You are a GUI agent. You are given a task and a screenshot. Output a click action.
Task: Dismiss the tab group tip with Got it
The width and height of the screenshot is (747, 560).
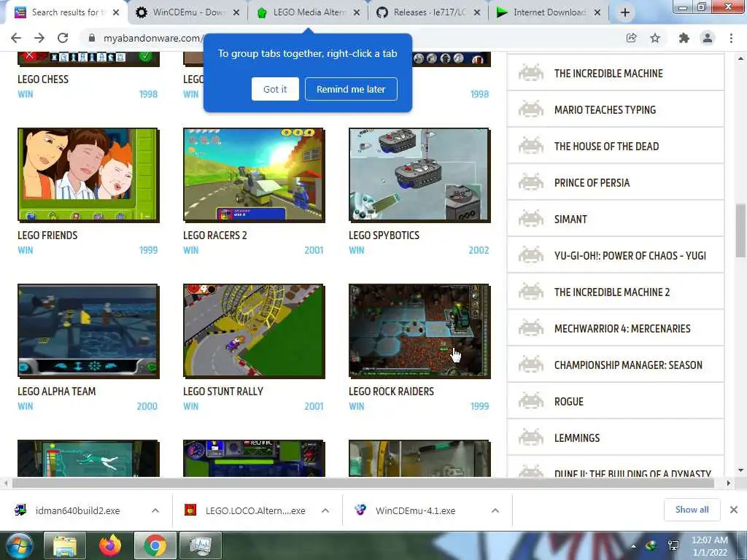(x=275, y=89)
